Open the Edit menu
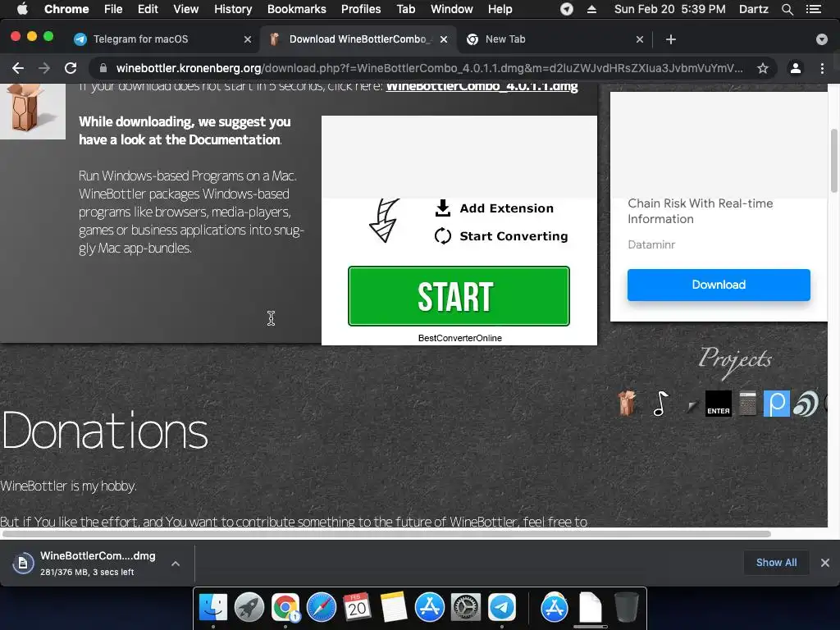Image resolution: width=840 pixels, height=630 pixels. pos(148,9)
